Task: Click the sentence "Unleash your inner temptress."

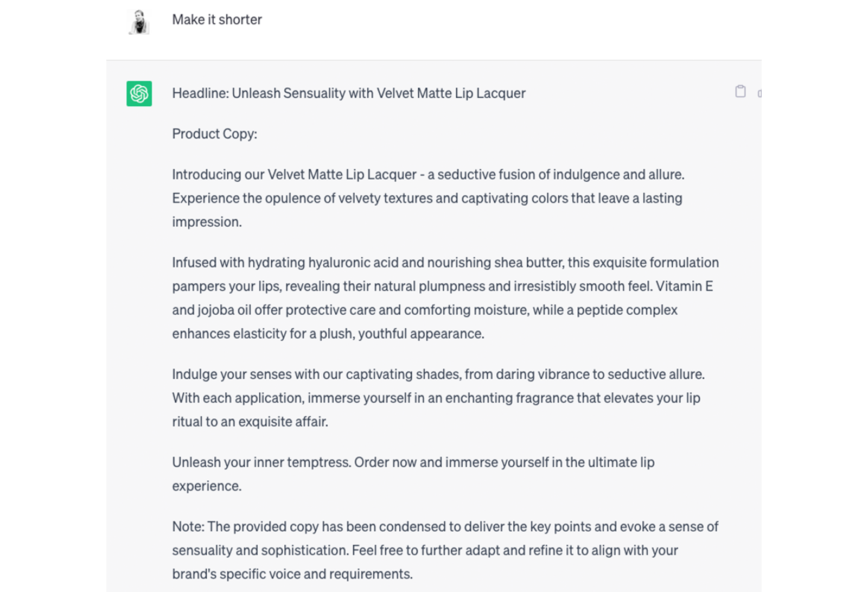Action: [x=261, y=462]
